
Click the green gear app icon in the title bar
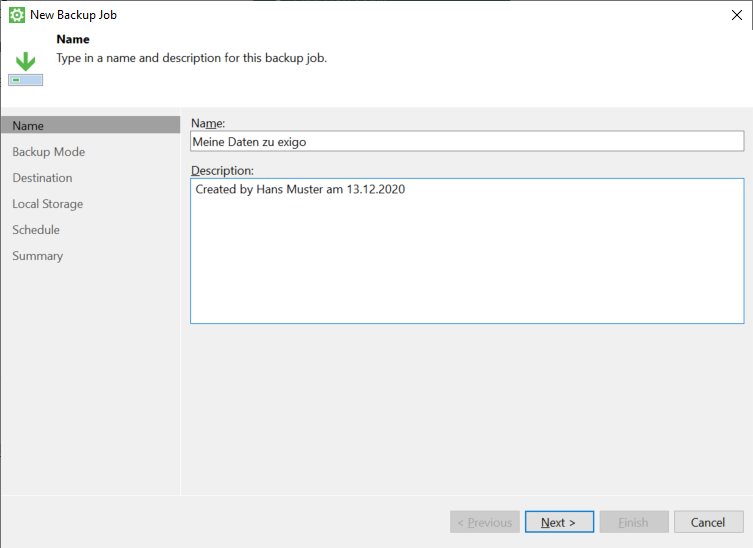click(x=17, y=15)
